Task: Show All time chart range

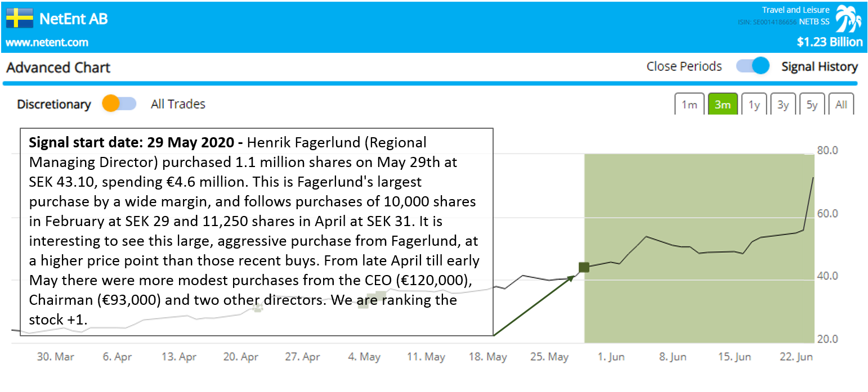Action: [x=841, y=105]
